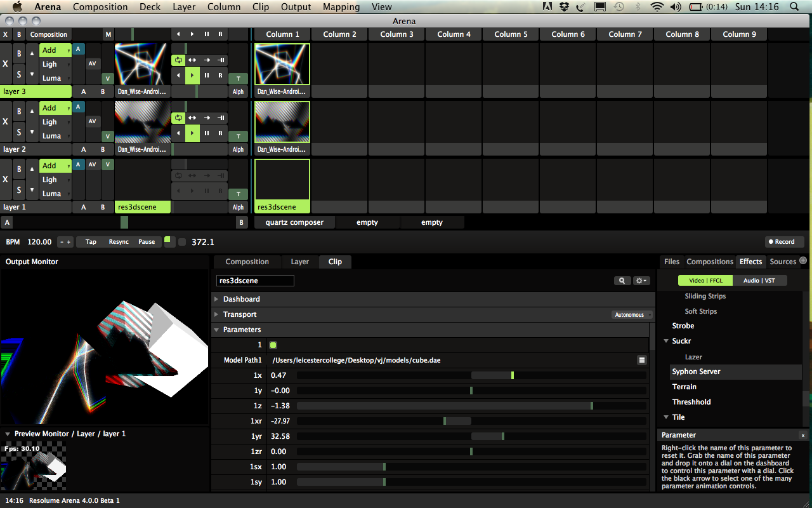Open the Autonomous transport mode dropdown
The image size is (812, 508).
click(x=632, y=315)
